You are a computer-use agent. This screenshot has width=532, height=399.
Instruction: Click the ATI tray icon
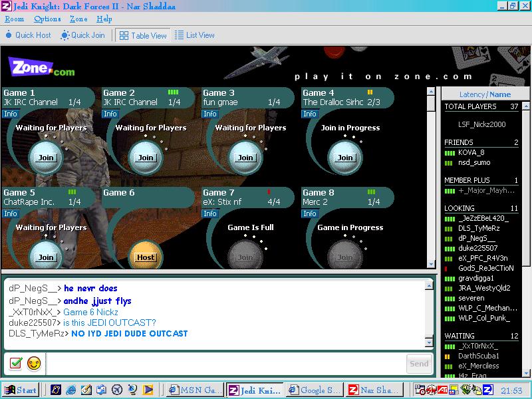point(442,390)
